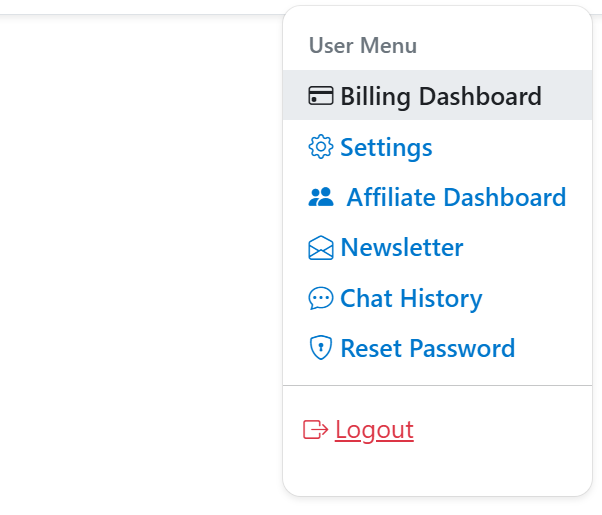Select the Newsletter text label
This screenshot has height=515, width=602.
pos(402,247)
